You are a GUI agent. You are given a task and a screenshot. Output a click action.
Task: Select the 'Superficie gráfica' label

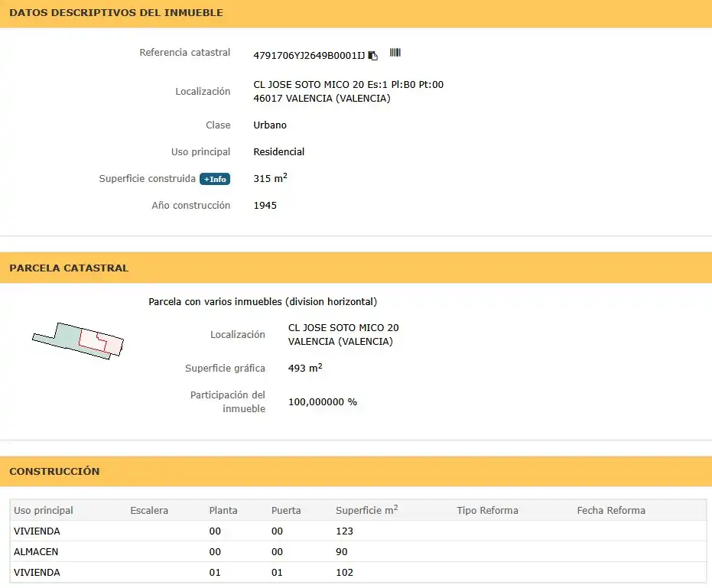tap(225, 369)
